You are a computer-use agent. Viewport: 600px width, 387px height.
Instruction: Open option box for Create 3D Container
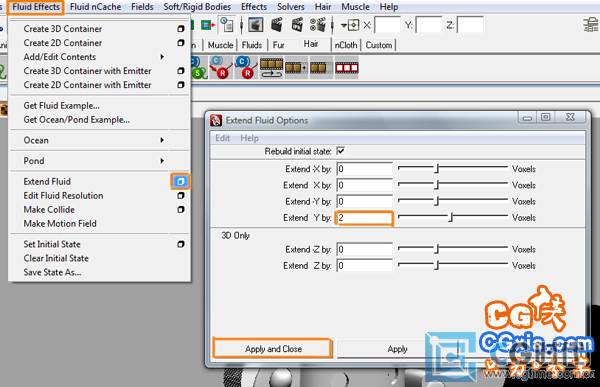pyautogui.click(x=181, y=29)
